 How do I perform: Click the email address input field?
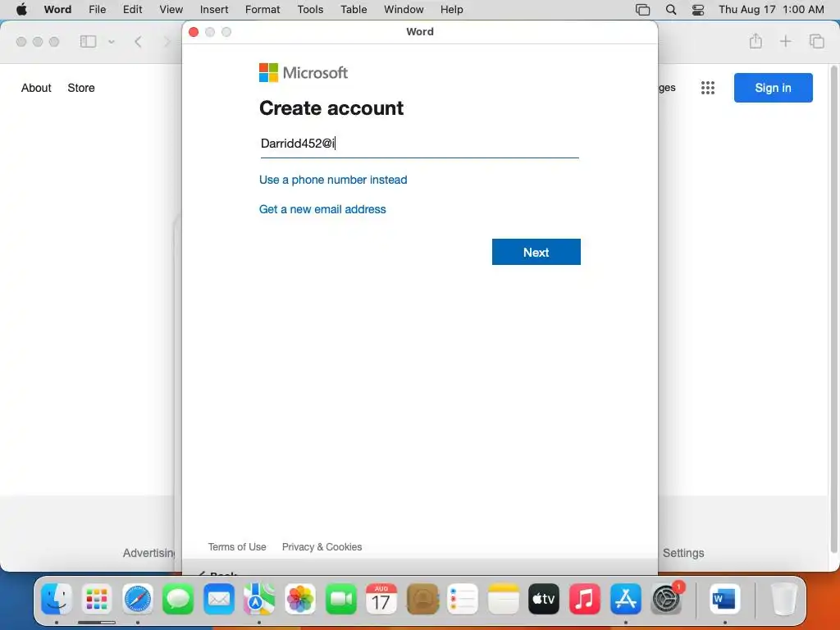[419, 144]
